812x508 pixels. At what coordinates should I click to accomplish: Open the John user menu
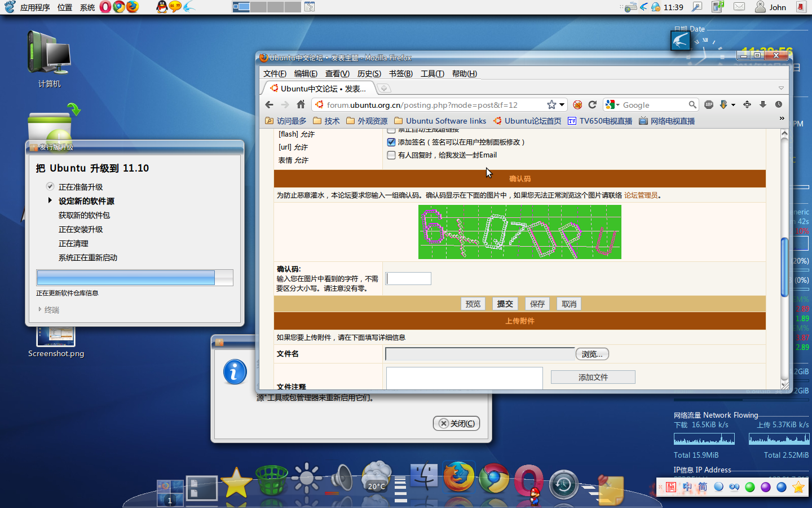[771, 7]
